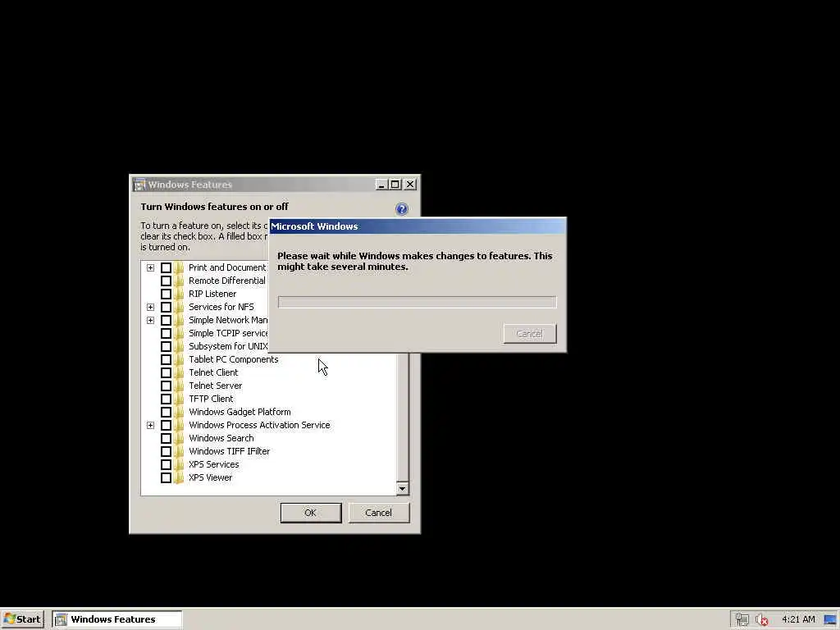Select the Services for NFS label

(221, 307)
